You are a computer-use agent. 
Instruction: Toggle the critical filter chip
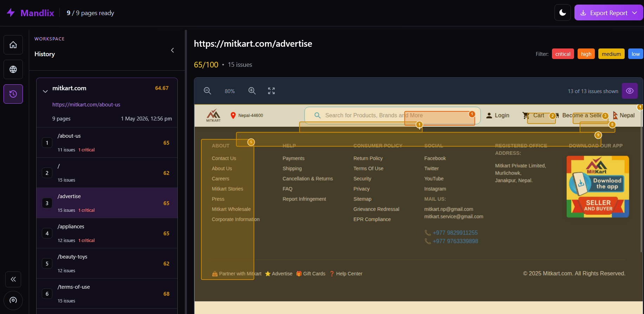tap(563, 54)
